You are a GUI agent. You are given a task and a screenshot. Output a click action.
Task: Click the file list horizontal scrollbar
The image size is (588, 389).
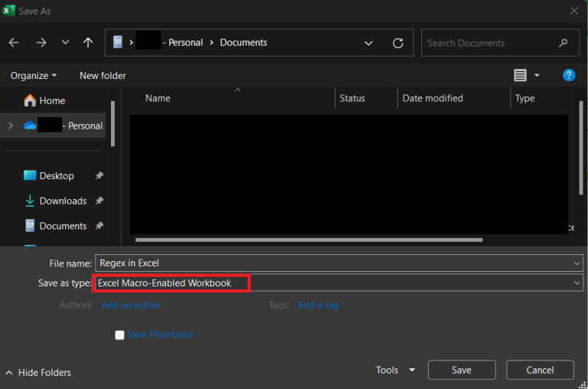click(x=309, y=240)
